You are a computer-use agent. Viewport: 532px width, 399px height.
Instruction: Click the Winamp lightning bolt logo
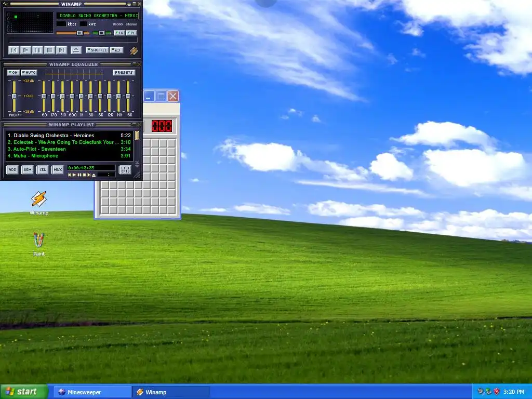(134, 50)
